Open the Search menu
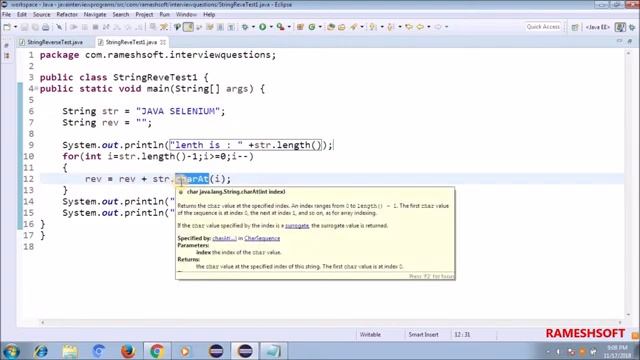640x360 pixels. click(x=121, y=15)
